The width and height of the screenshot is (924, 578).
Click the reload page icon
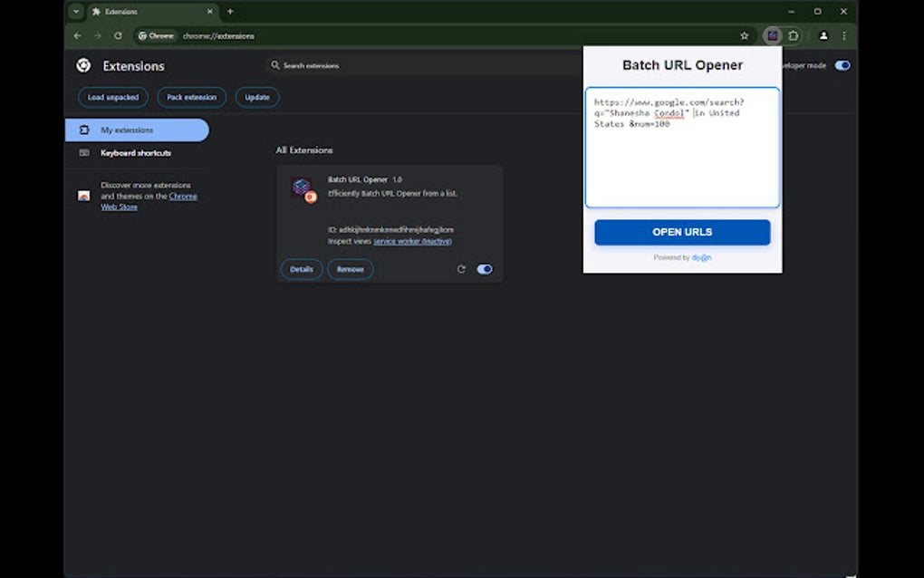coord(118,35)
